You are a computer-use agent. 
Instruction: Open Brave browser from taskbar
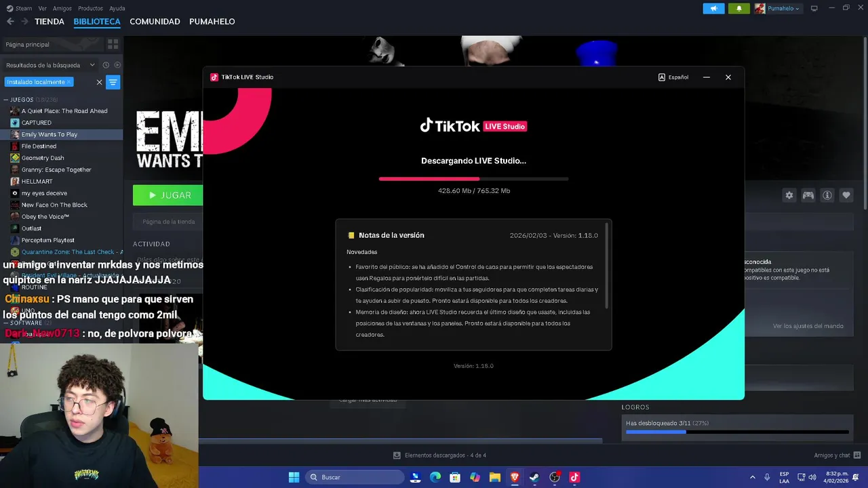[515, 477]
